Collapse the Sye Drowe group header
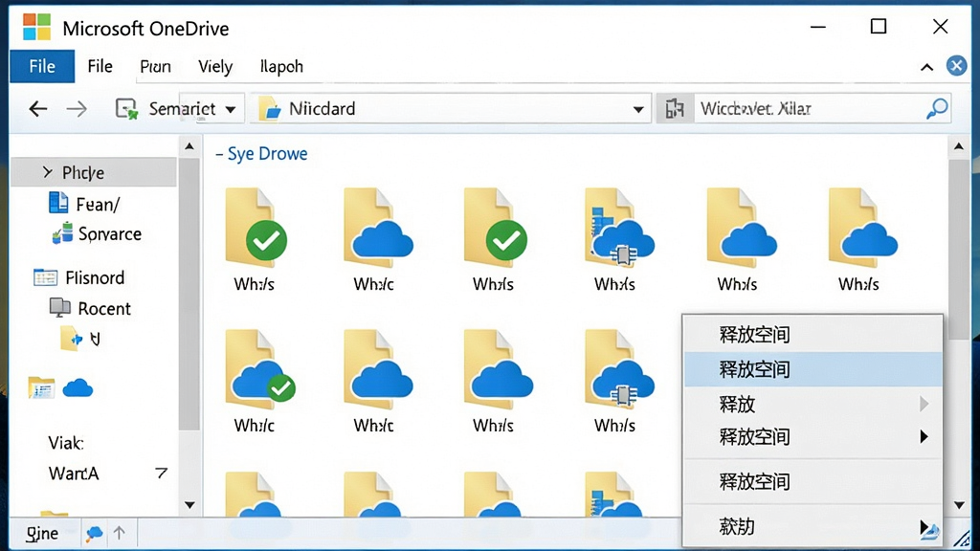 pyautogui.click(x=219, y=154)
